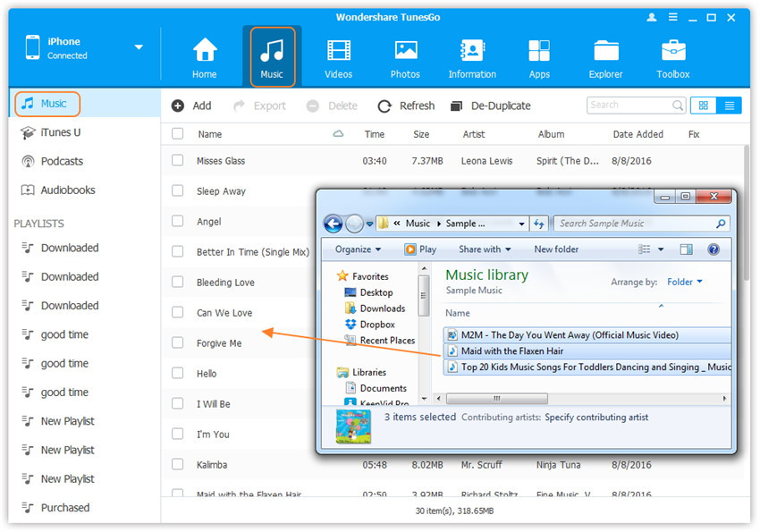The image size is (760, 532).
Task: Click the Add button
Action: 192,106
